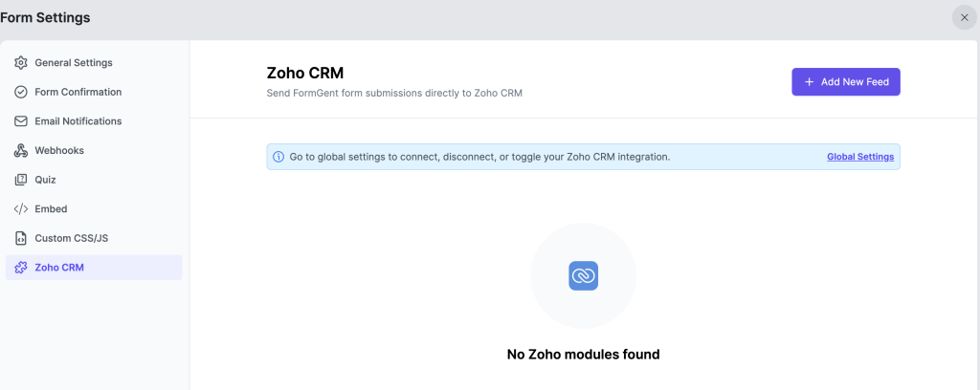The width and height of the screenshot is (980, 390).
Task: Click the 'Send FormGent form submissions' subtitle
Action: pos(394,94)
